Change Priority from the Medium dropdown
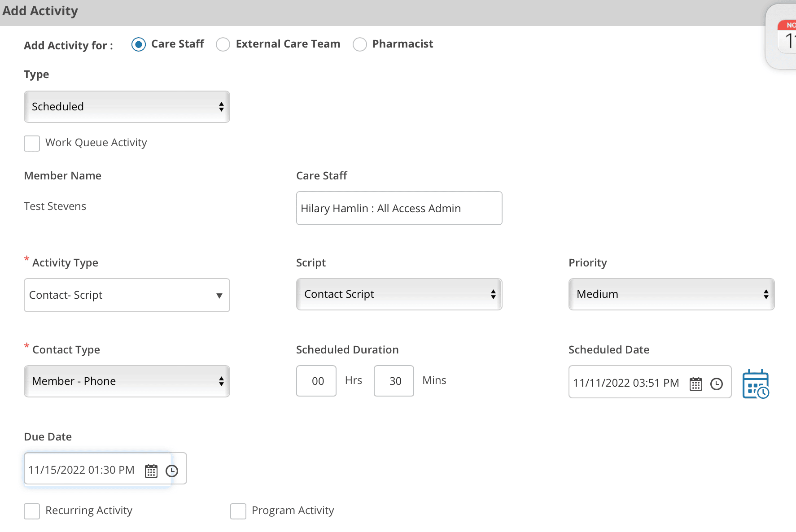Image resolution: width=796 pixels, height=532 pixels. [671, 294]
